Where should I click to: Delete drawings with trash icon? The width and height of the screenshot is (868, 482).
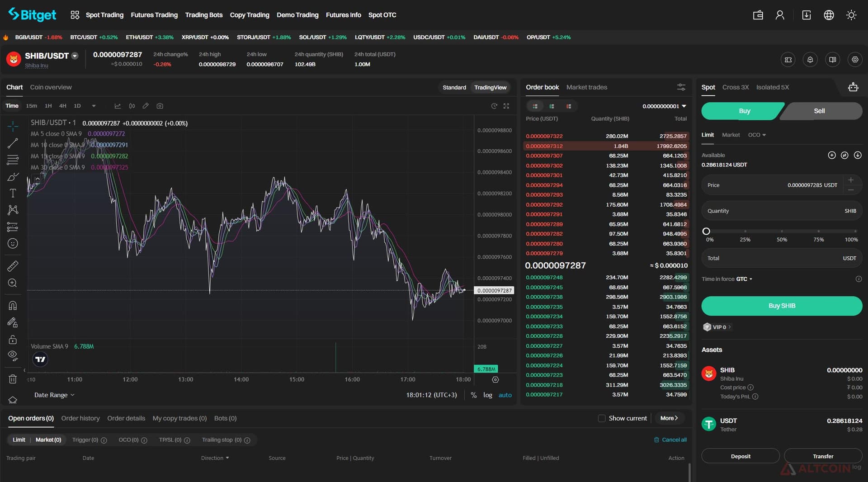(x=13, y=379)
